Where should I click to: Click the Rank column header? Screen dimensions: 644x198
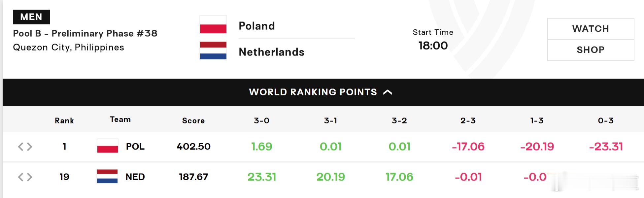pos(64,120)
